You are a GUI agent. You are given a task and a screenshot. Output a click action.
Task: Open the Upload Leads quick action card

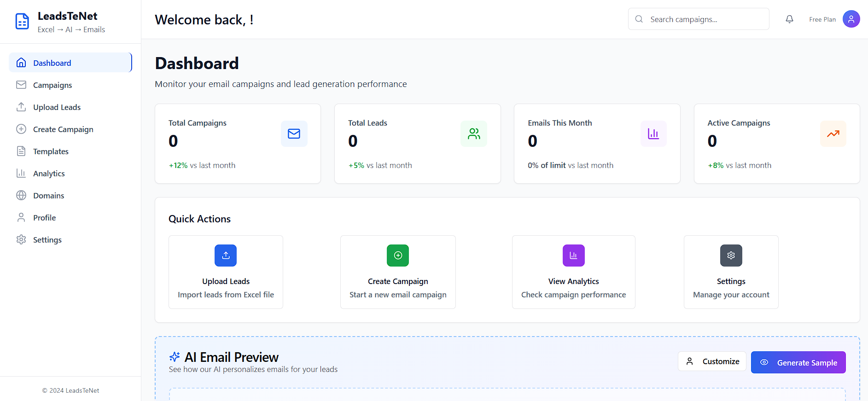pyautogui.click(x=226, y=272)
